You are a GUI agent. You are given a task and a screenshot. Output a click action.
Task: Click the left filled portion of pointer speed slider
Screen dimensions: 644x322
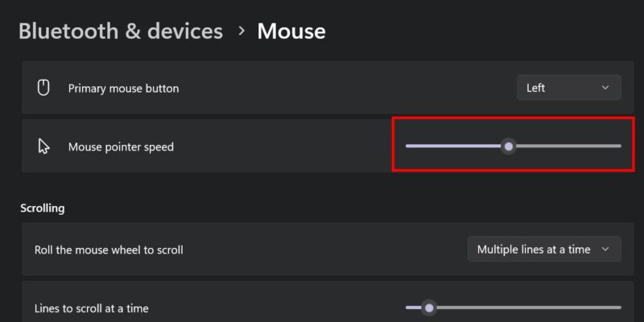click(454, 146)
